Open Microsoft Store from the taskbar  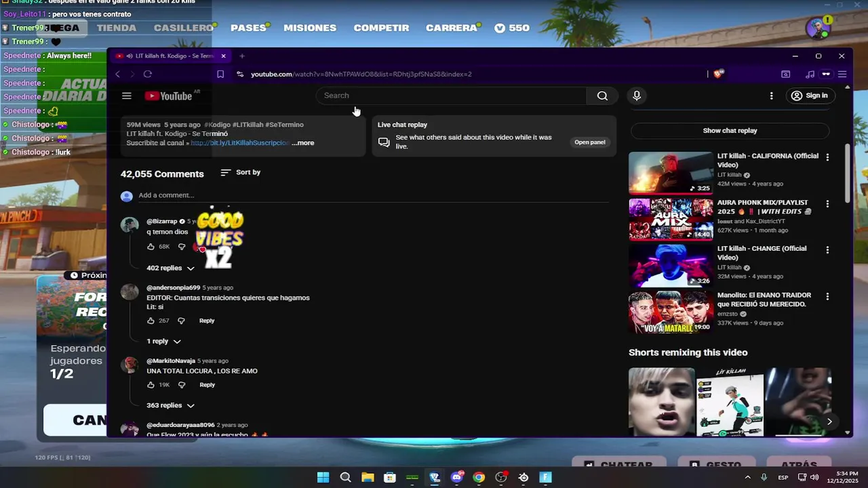[x=390, y=477]
